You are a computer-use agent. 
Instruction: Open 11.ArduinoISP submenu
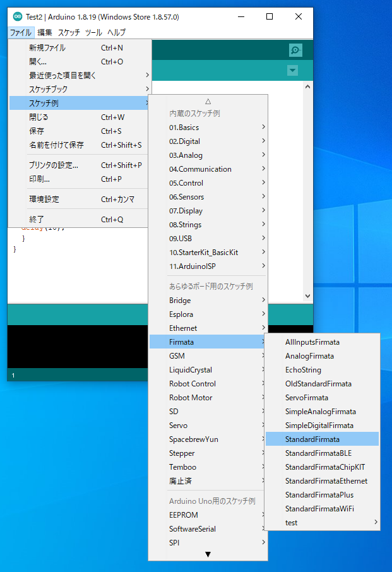pyautogui.click(x=208, y=266)
